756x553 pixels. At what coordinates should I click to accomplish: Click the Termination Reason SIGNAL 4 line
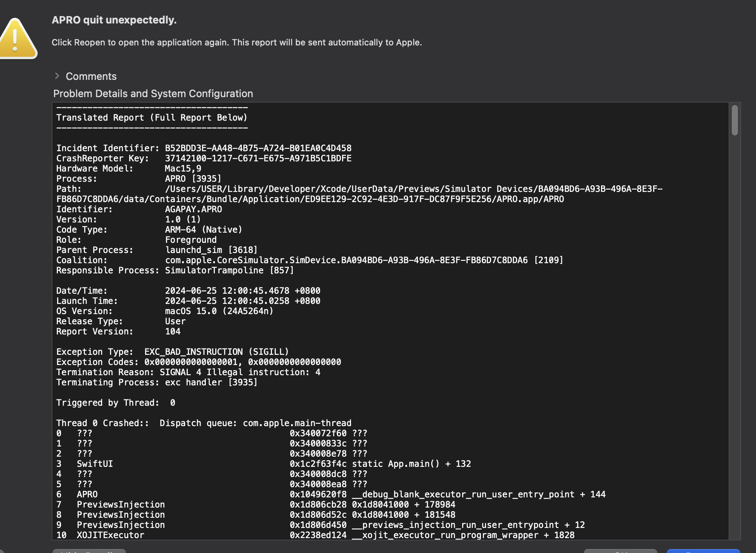(x=188, y=372)
